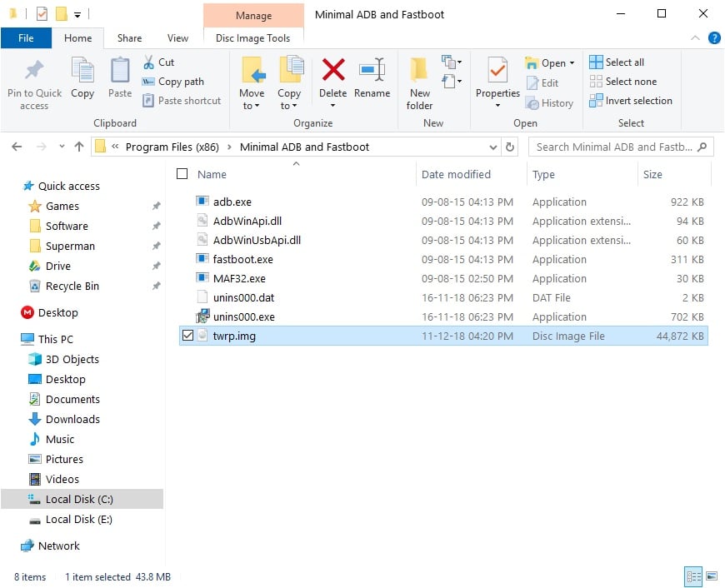Open address bar history dropdown

tap(492, 147)
